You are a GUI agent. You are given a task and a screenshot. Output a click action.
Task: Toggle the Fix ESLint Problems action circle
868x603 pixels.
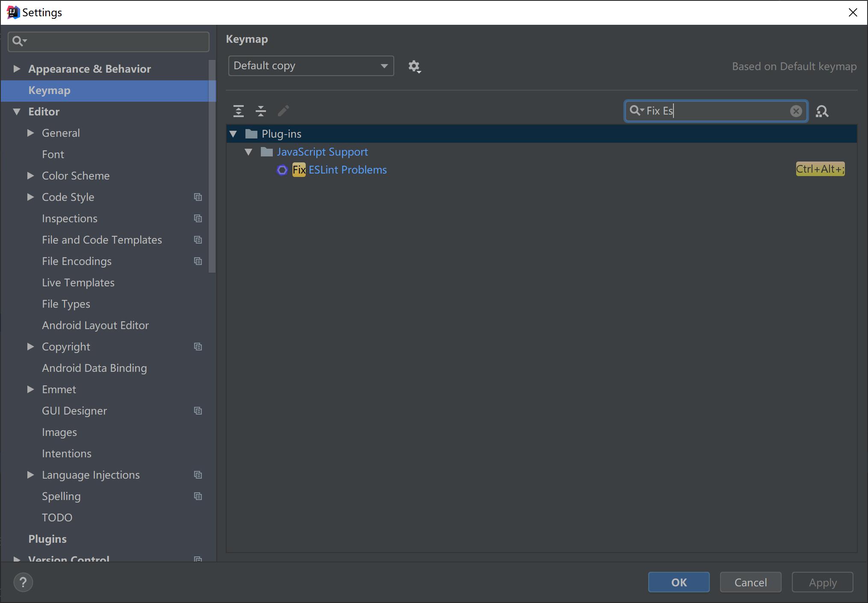tap(282, 170)
